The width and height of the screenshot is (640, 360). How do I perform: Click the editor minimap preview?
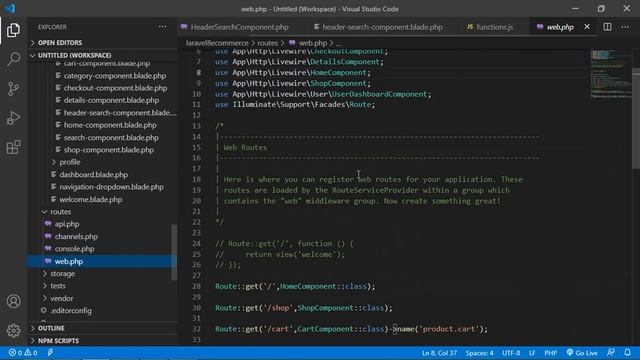coord(611,74)
